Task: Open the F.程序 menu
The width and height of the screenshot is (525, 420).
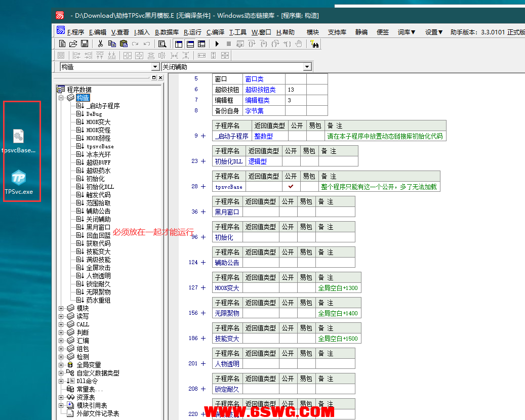Action: click(75, 32)
